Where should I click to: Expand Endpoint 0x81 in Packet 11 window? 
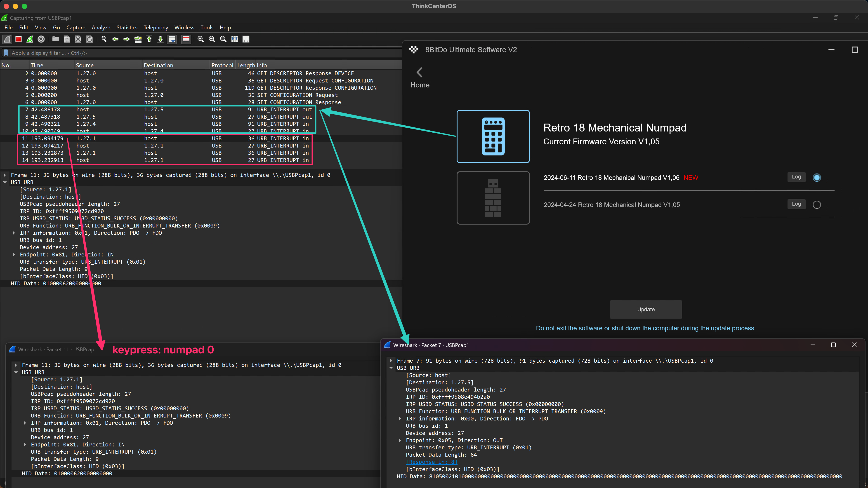tap(25, 445)
